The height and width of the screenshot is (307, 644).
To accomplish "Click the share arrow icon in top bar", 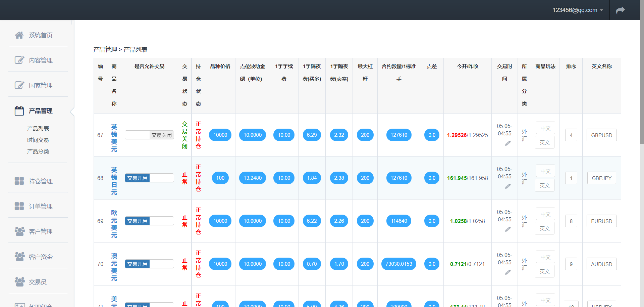I will click(620, 10).
